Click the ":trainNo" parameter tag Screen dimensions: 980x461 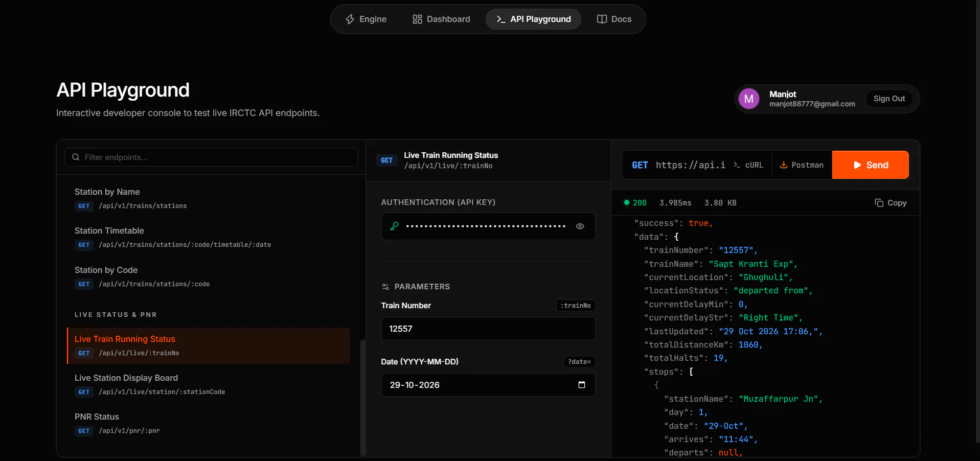576,306
